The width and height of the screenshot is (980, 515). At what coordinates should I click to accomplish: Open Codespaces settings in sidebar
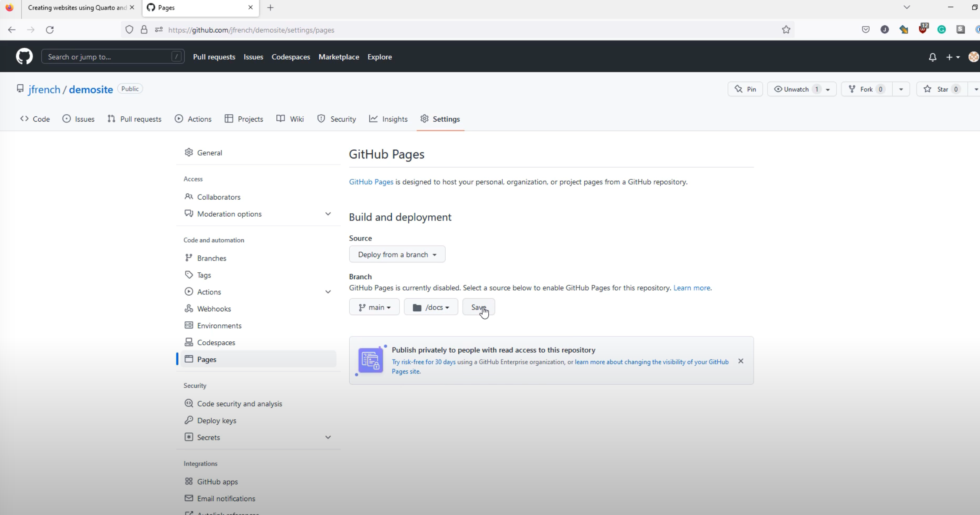[x=258, y=343]
